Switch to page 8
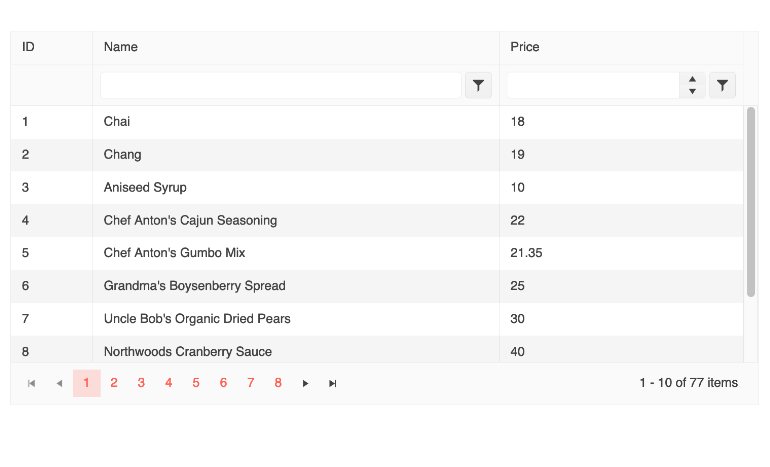 pos(278,383)
